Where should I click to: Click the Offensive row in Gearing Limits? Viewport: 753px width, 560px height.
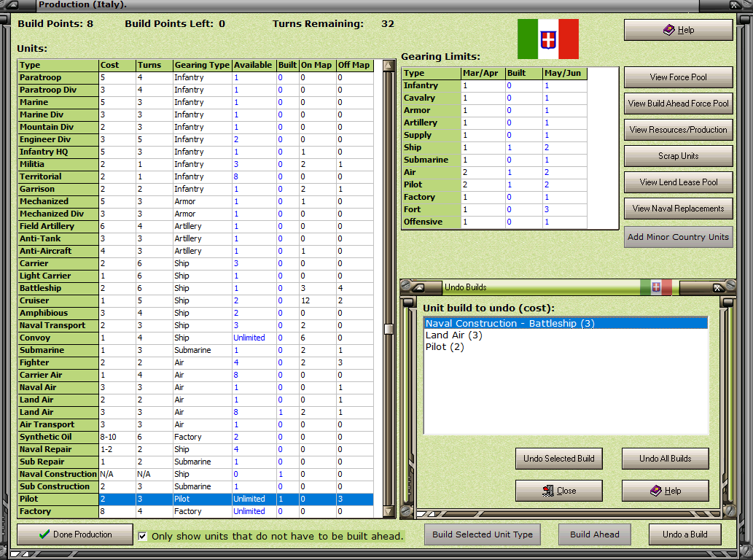click(x=494, y=222)
